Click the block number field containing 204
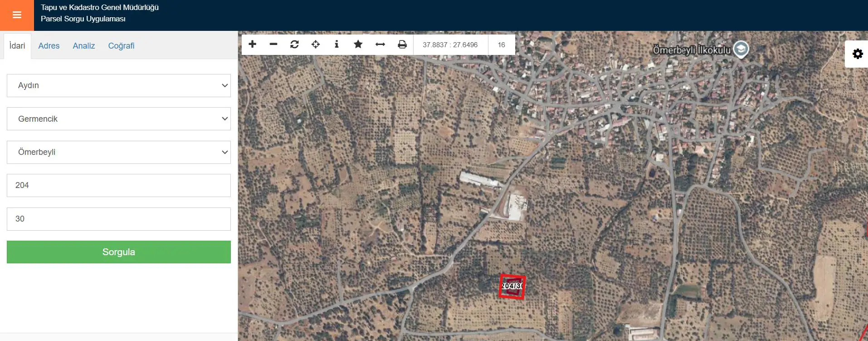Viewport: 868px width, 341px height. (119, 185)
